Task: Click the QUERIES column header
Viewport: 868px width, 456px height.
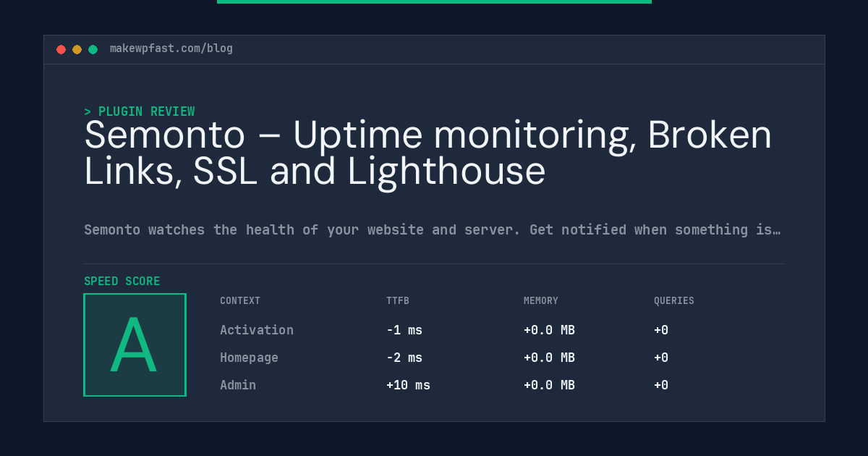Action: [674, 300]
